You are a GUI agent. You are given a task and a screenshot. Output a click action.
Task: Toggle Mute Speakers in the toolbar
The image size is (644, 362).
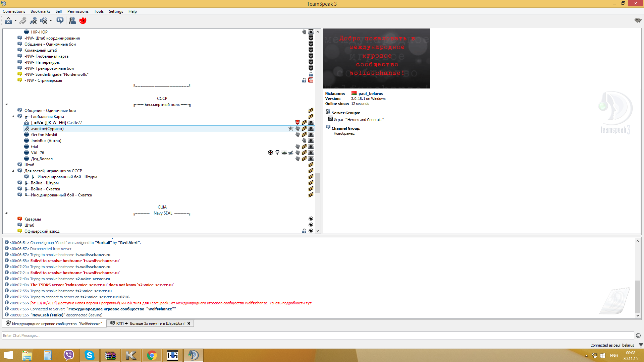pos(43,21)
